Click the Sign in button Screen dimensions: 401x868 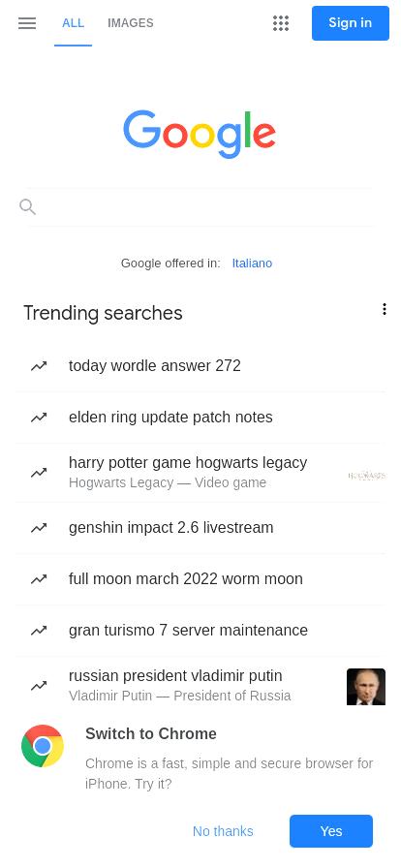click(x=350, y=23)
